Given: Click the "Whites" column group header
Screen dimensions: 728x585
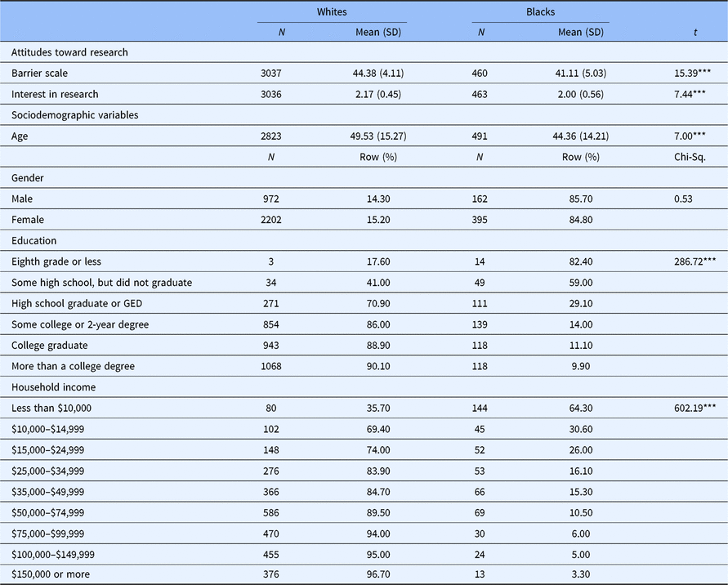Looking at the screenshot, I should 331,12.
